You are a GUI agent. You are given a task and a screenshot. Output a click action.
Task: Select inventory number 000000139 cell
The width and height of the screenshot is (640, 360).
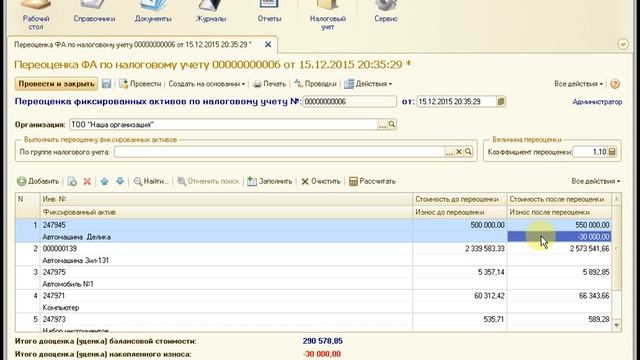[226, 249]
